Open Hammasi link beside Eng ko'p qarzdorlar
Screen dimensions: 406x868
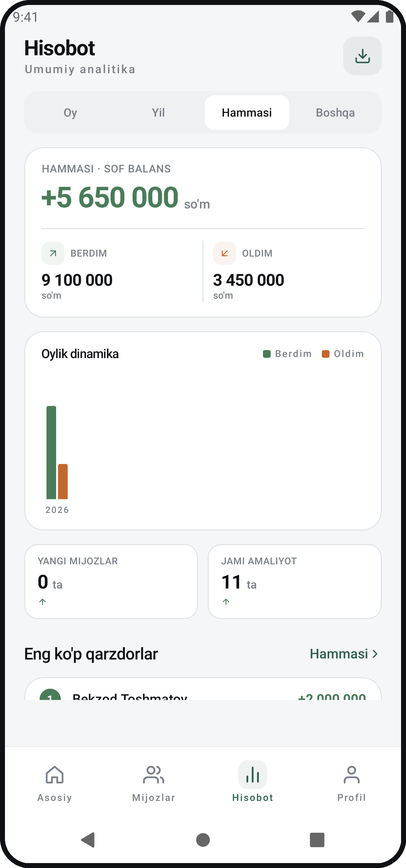click(344, 654)
